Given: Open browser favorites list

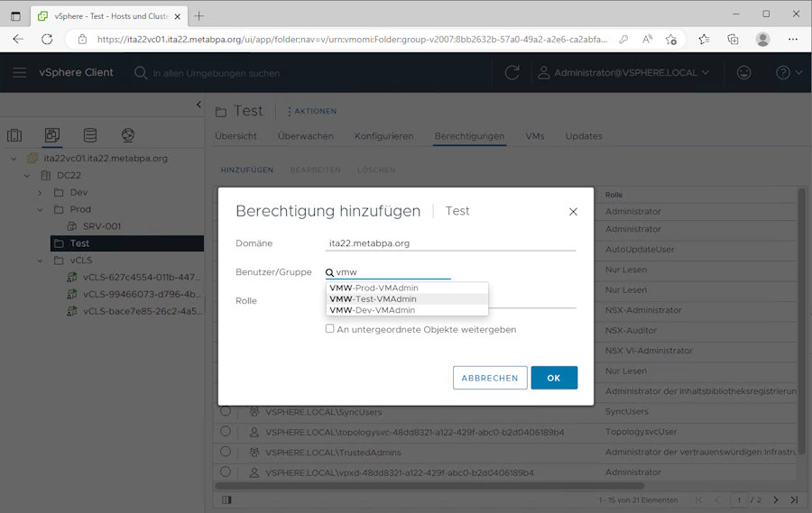Looking at the screenshot, I should (x=703, y=40).
